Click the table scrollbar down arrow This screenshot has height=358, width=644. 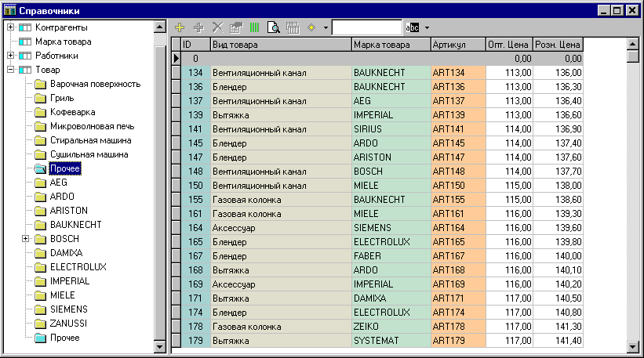pos(633,347)
